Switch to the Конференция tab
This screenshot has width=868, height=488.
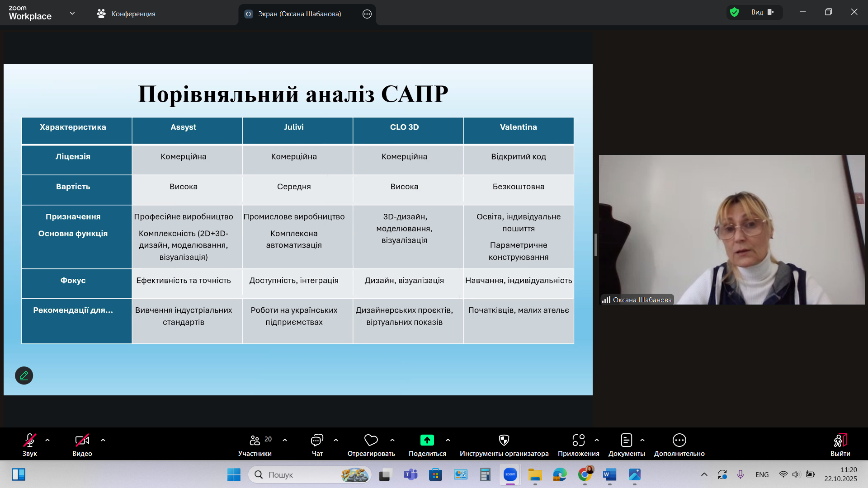pos(126,14)
